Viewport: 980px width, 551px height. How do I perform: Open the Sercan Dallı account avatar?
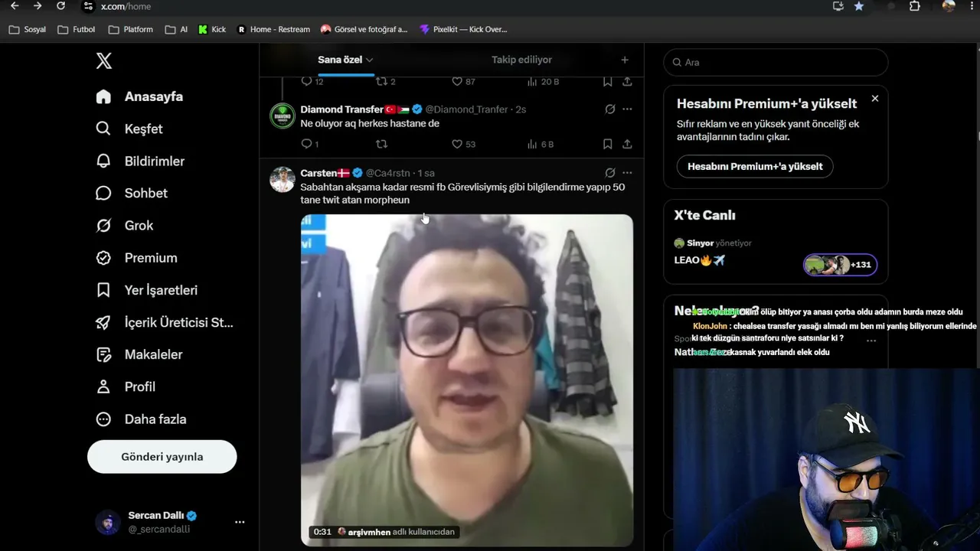coord(108,522)
